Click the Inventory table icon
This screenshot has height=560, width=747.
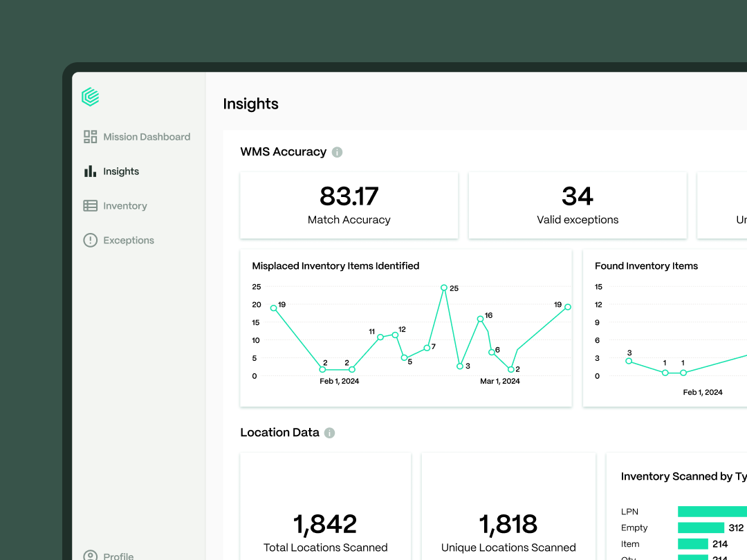(x=90, y=206)
